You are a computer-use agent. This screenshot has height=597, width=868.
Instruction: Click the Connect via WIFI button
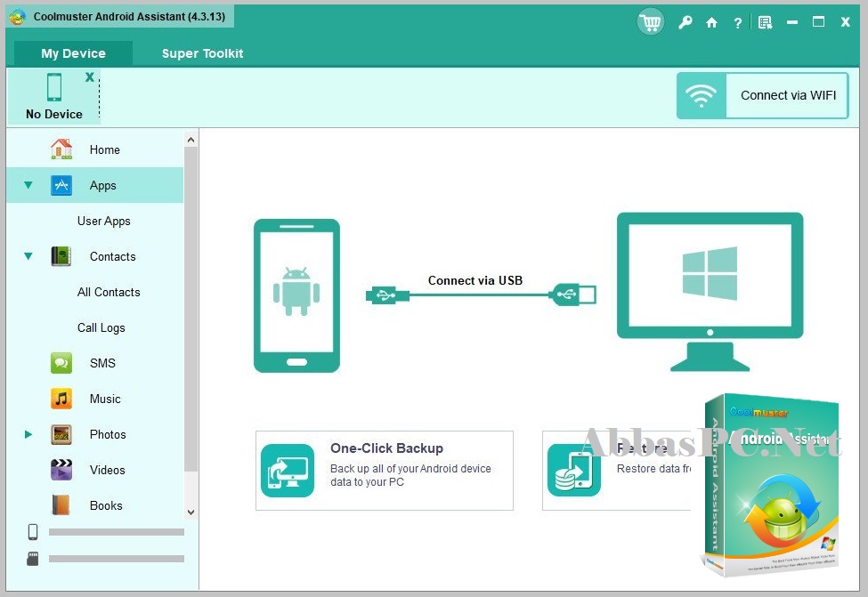coord(762,96)
